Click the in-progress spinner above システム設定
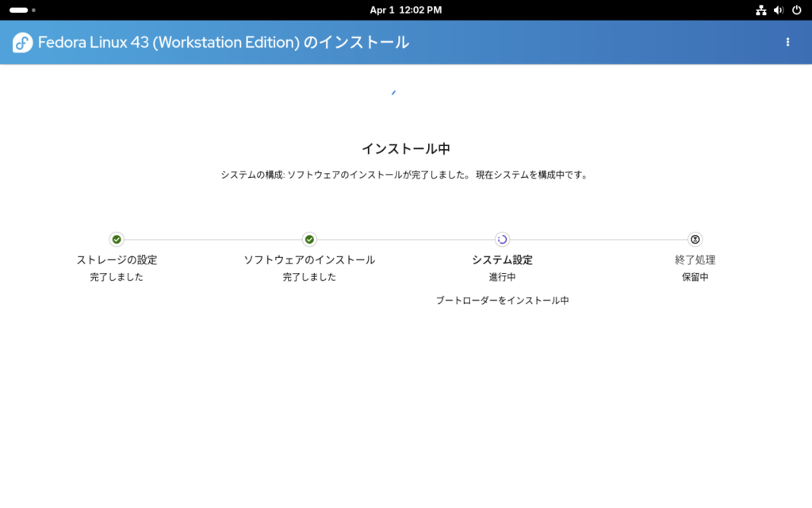This screenshot has width=812, height=508. (x=502, y=239)
